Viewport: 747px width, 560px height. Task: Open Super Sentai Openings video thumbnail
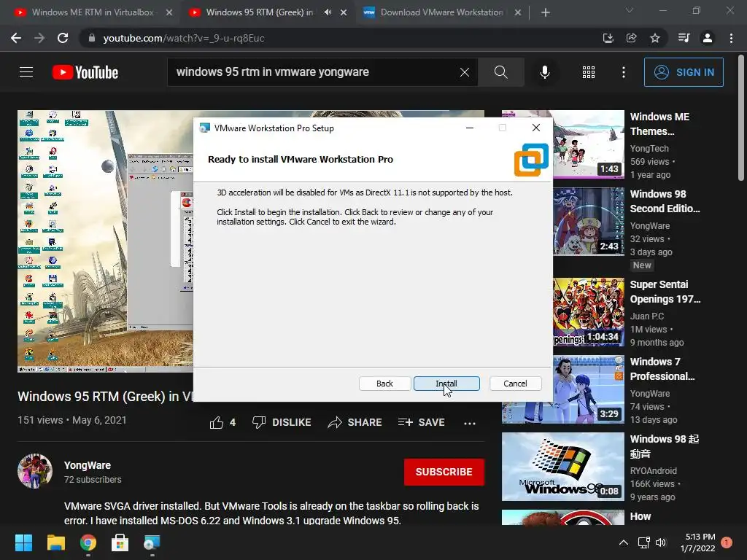pyautogui.click(x=589, y=312)
